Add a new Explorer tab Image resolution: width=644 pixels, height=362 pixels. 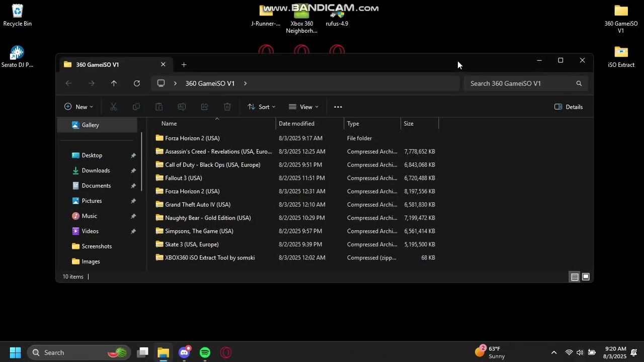(184, 64)
